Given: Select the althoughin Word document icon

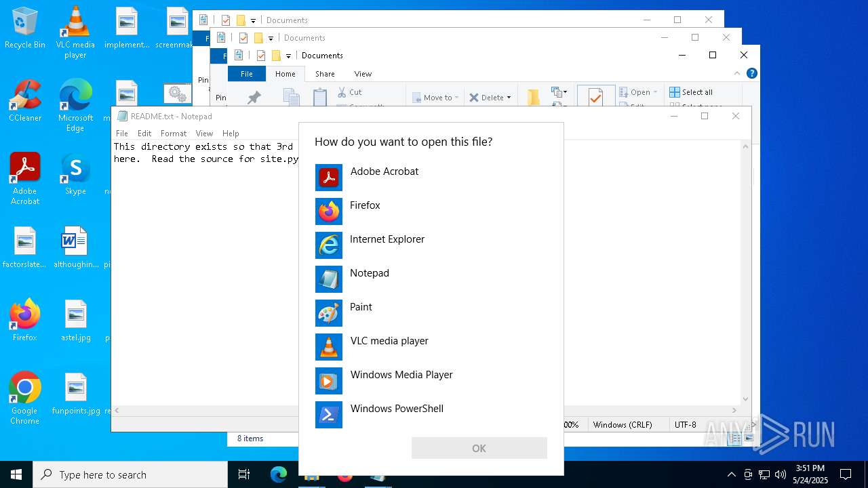Looking at the screenshot, I should pyautogui.click(x=75, y=248).
